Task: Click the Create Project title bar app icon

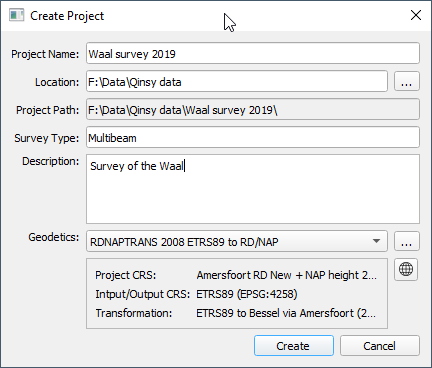Action: coord(16,16)
